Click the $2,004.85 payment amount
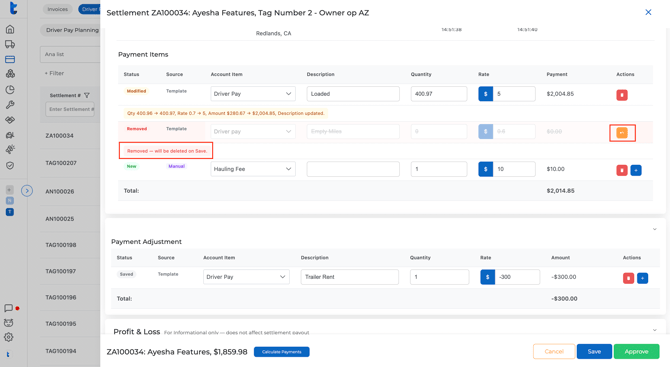Viewport: 670px width, 367px height. [560, 94]
